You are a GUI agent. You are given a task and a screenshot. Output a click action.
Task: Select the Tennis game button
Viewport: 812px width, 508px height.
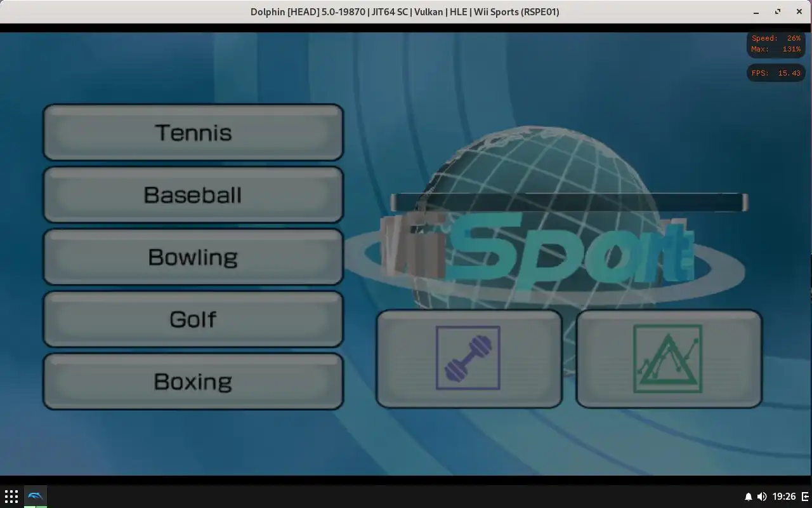[x=193, y=132]
